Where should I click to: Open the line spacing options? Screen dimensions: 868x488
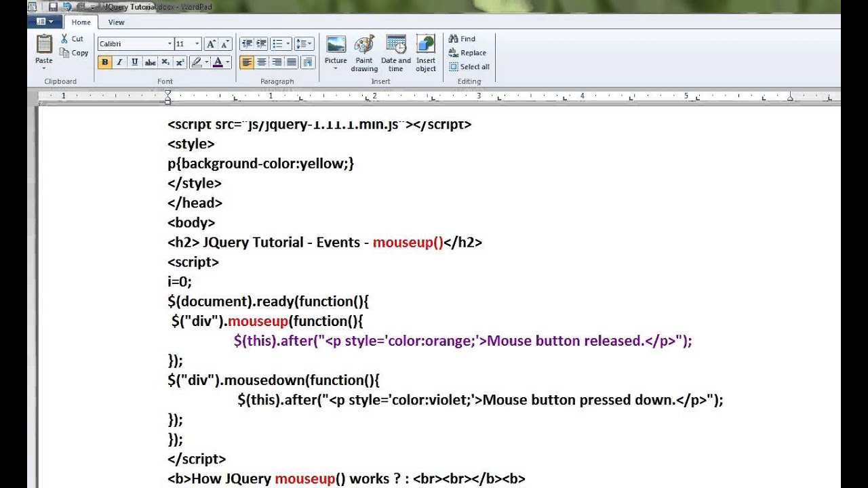(x=304, y=44)
